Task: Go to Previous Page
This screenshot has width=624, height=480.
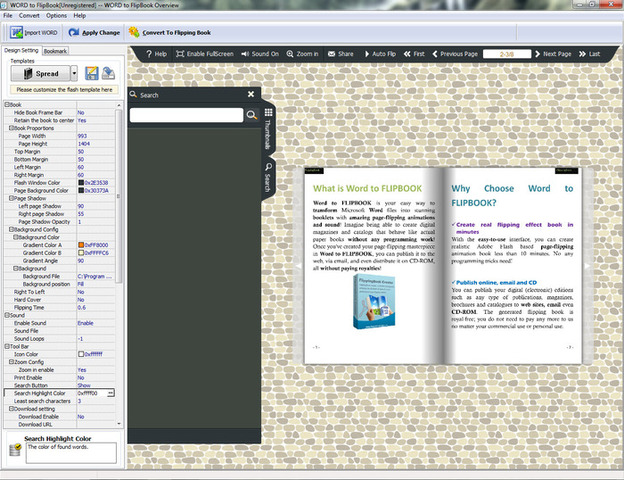Action: (x=455, y=54)
